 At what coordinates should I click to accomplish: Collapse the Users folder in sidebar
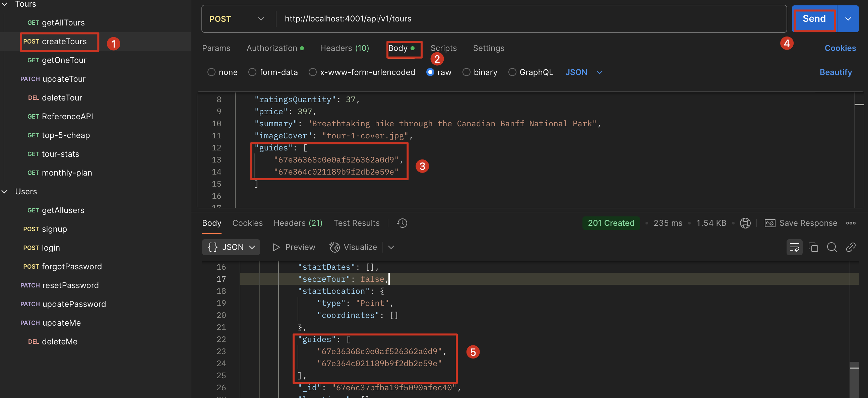point(5,192)
